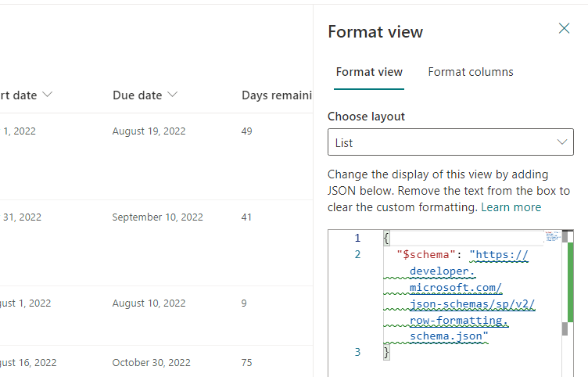The height and width of the screenshot is (377, 588).
Task: Expand the Start date column chevron
Action: pyautogui.click(x=47, y=95)
